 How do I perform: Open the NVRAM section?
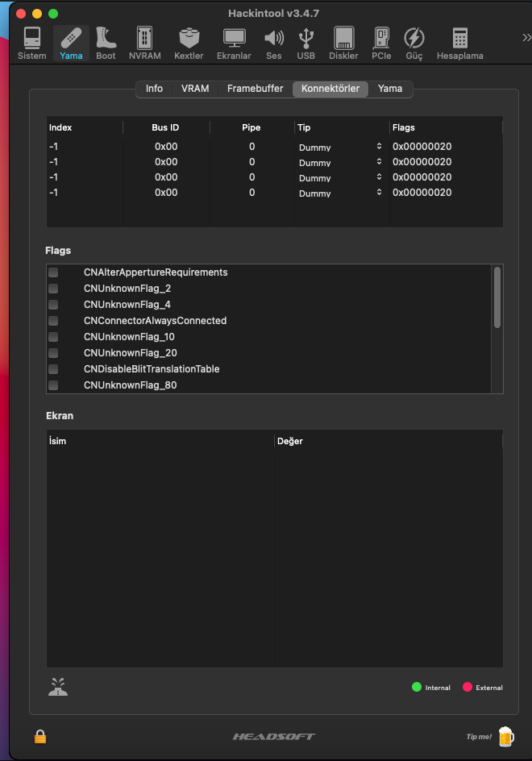pos(145,43)
